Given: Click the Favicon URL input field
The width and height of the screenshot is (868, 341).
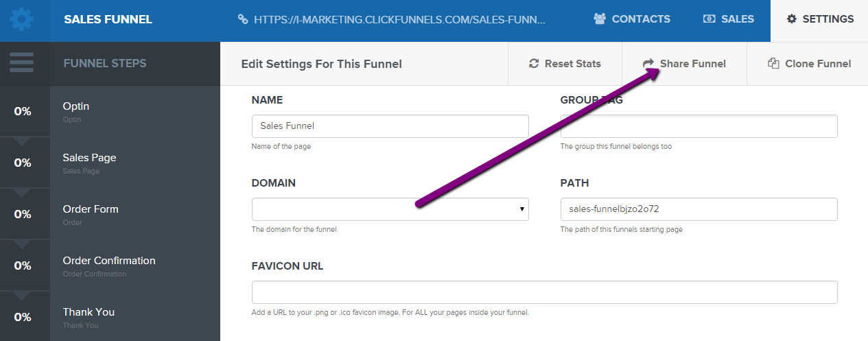Looking at the screenshot, I should [x=545, y=292].
